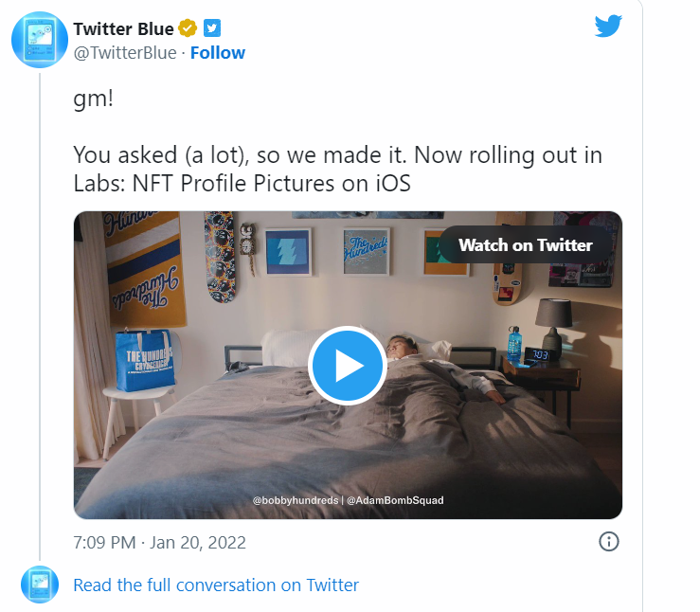Click the "gm!" tweet text
This screenshot has height=612, width=700.
[94, 99]
